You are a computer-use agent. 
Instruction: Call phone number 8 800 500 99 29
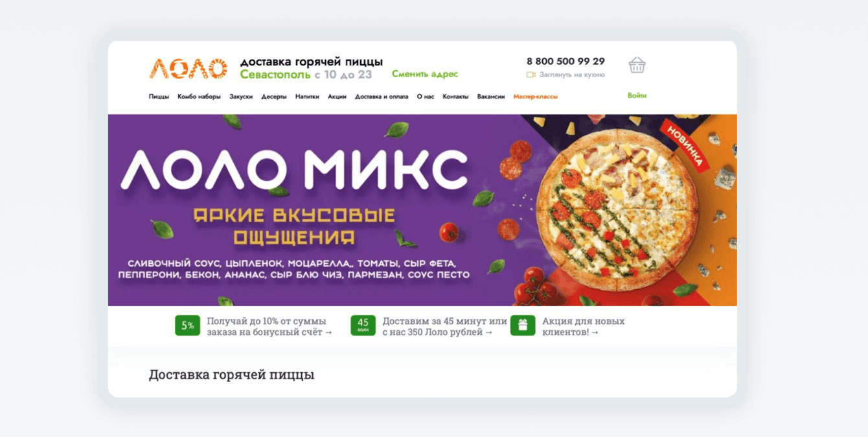click(565, 61)
